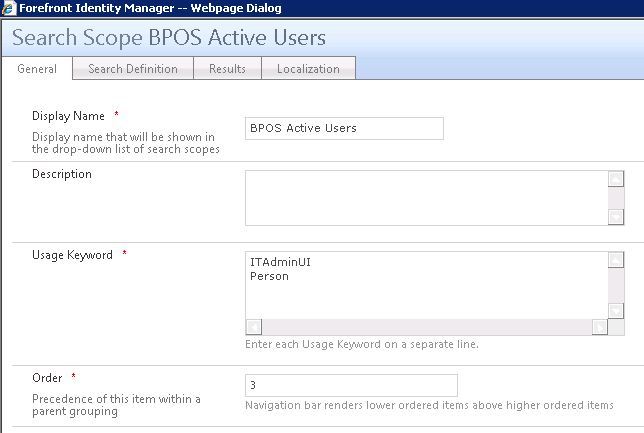Click Usage Keyword horizontal scroll left arrow
This screenshot has height=433, width=644.
click(254, 327)
